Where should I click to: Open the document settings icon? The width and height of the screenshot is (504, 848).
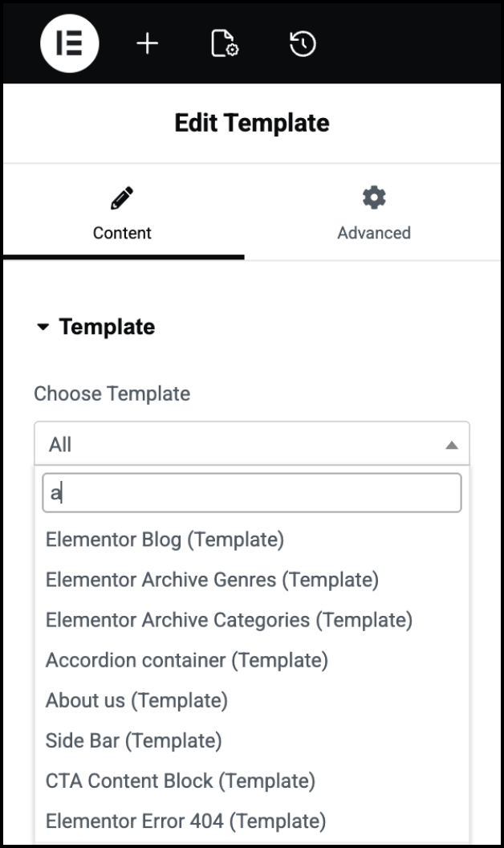(224, 44)
